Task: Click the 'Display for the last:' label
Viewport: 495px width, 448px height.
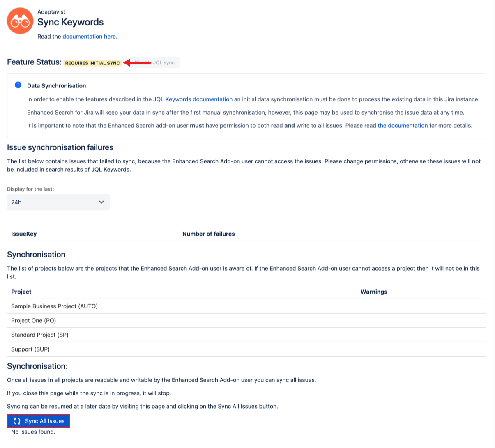Action: click(30, 189)
